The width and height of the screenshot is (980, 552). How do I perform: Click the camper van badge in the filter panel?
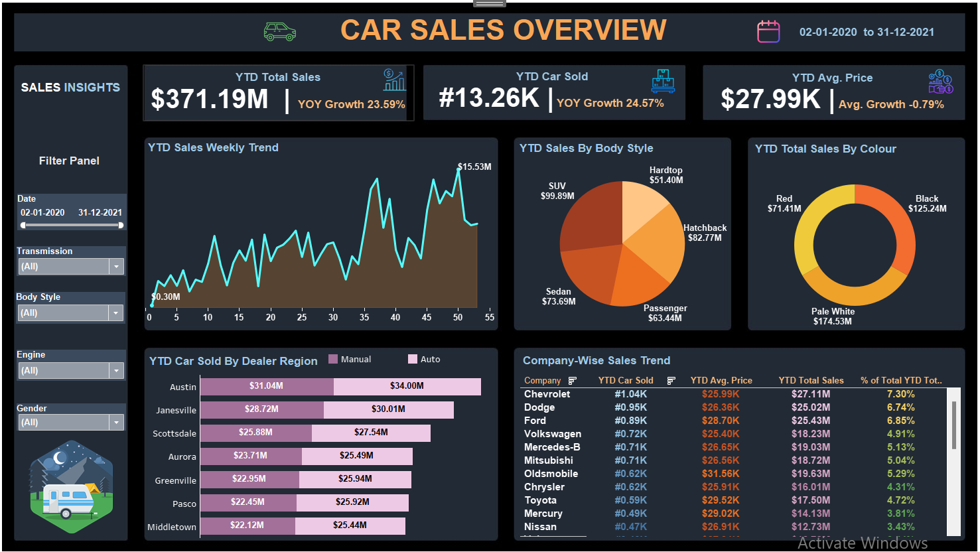(71, 487)
